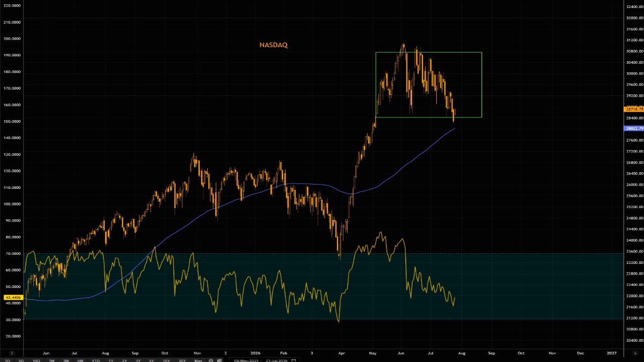Set chart range to 1D
Screen dimensions: 644x362
tap(8, 360)
